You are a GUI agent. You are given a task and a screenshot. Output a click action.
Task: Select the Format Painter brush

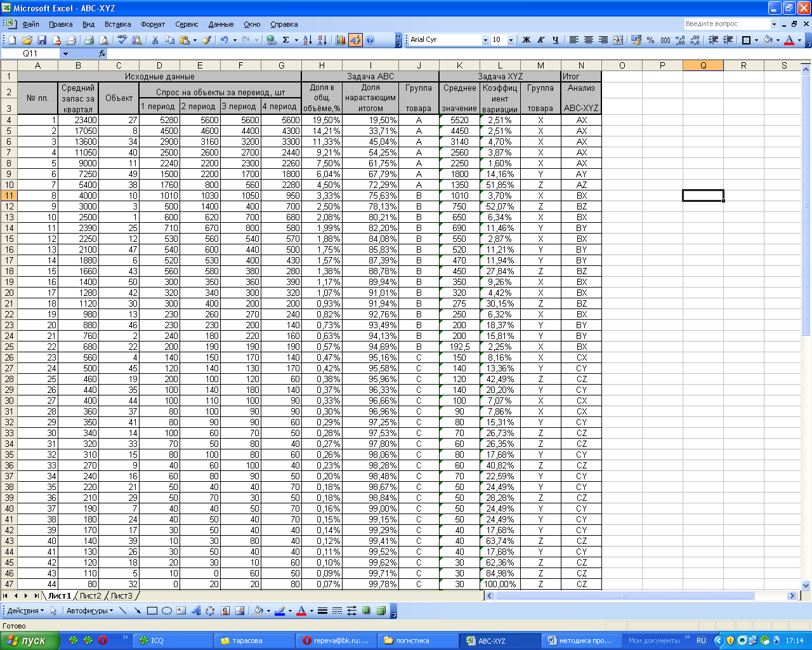coord(206,40)
